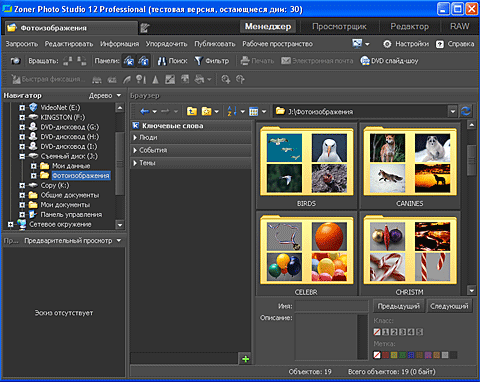Set rating class 4
The width and height of the screenshot is (480, 382).
pos(411,332)
